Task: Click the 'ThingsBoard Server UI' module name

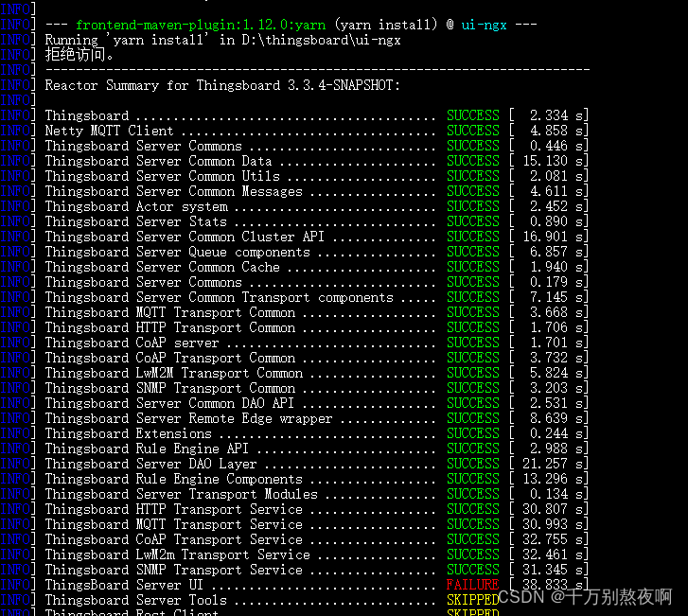Action: pyautogui.click(x=124, y=585)
